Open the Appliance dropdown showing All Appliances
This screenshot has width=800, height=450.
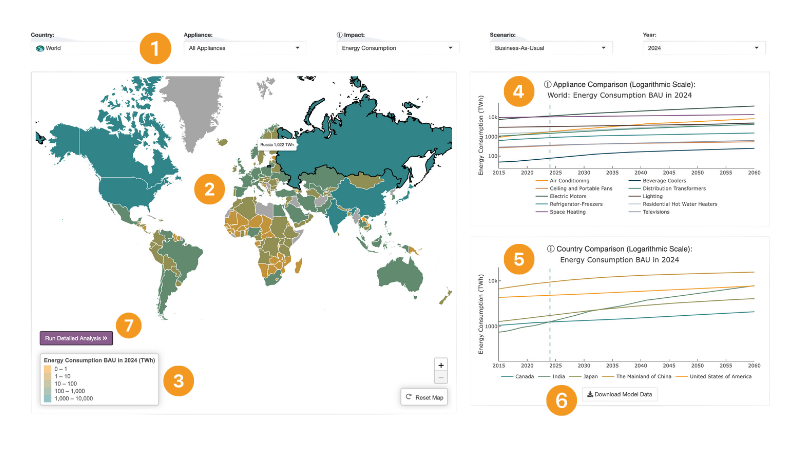point(245,48)
